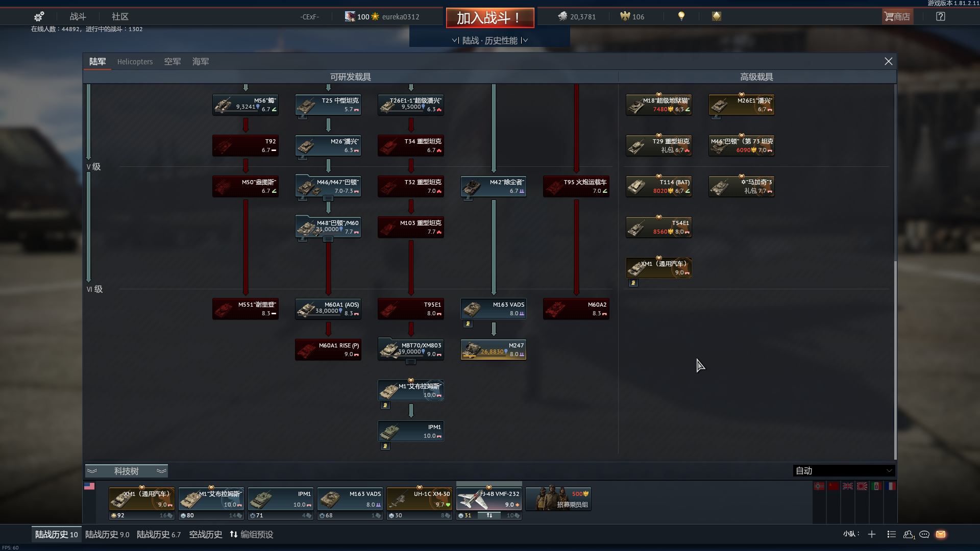Switch to preset 陆战历史 9.0
980x551 pixels.
107,534
